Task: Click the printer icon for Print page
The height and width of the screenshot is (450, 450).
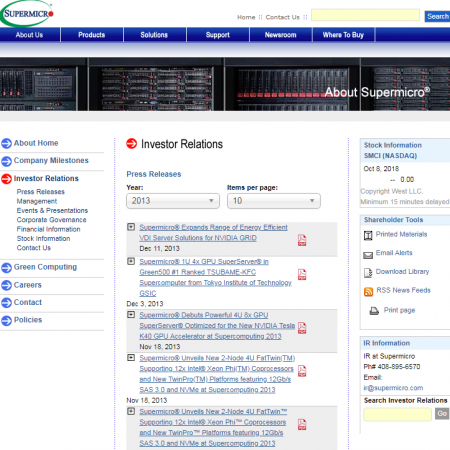Action: tap(374, 311)
